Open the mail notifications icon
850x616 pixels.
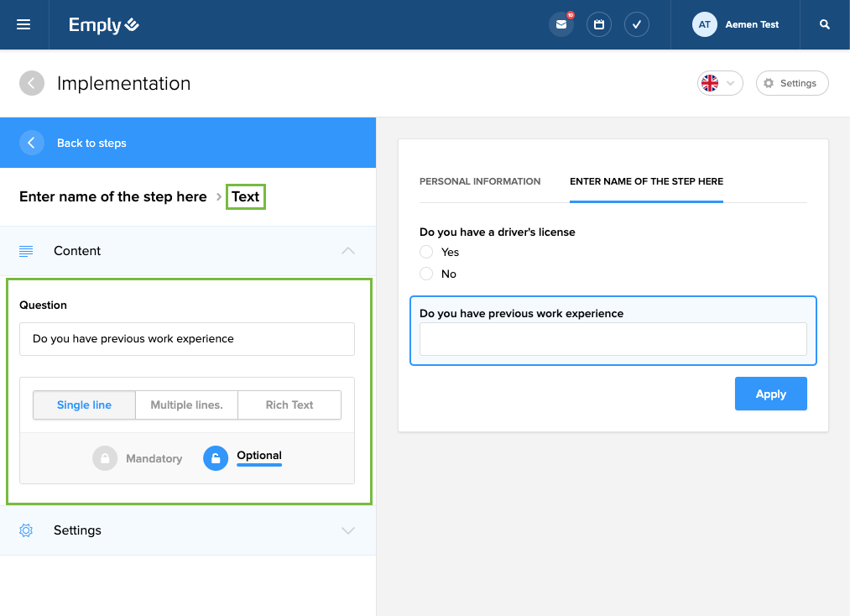(x=561, y=24)
